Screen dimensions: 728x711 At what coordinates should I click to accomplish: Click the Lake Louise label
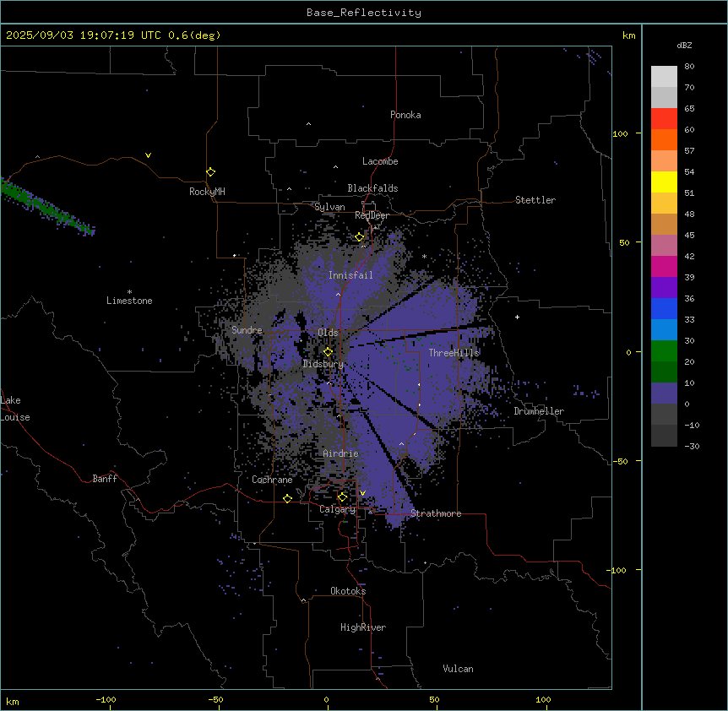point(15,409)
